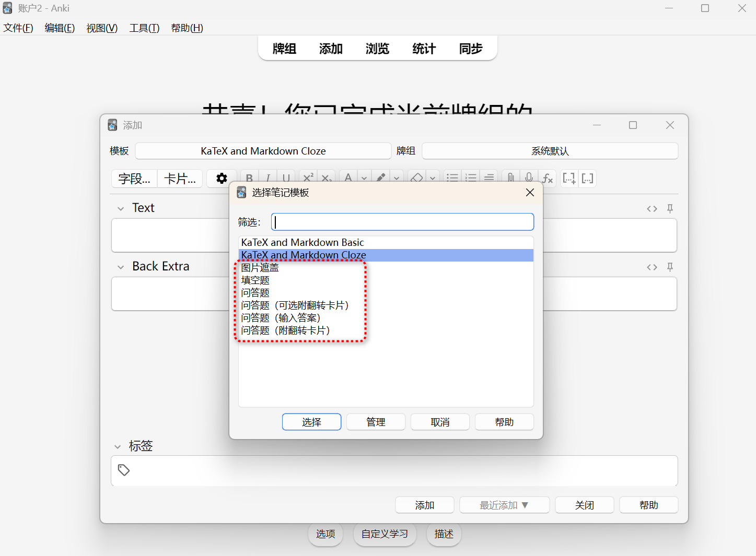This screenshot has width=756, height=556.
Task: Click the tag icon in tags field
Action: 124,470
